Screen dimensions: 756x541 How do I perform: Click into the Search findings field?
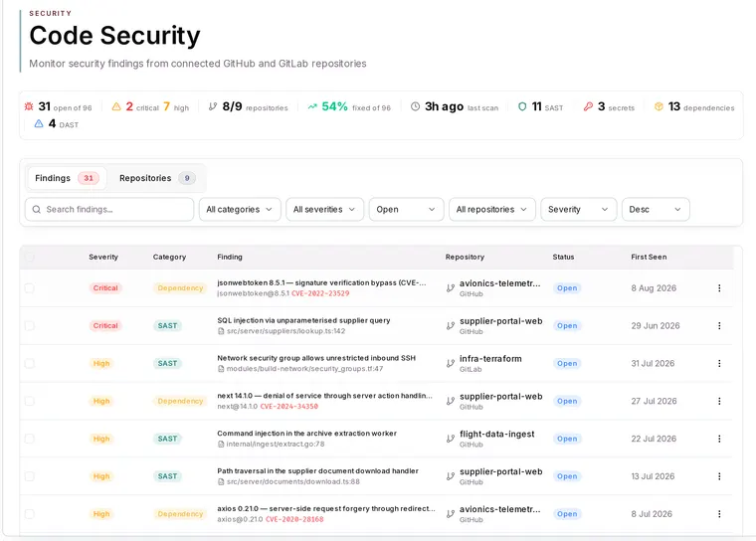(x=109, y=209)
